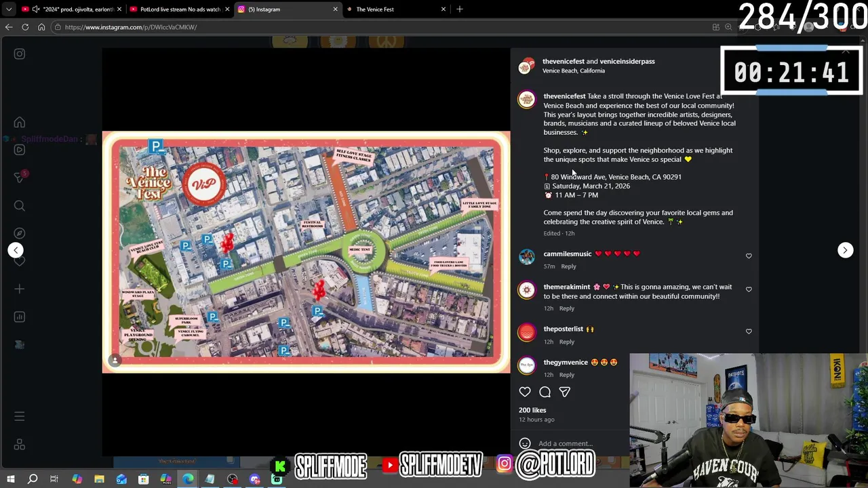Open Task View on taskbar
The height and width of the screenshot is (488, 868).
[x=54, y=479]
